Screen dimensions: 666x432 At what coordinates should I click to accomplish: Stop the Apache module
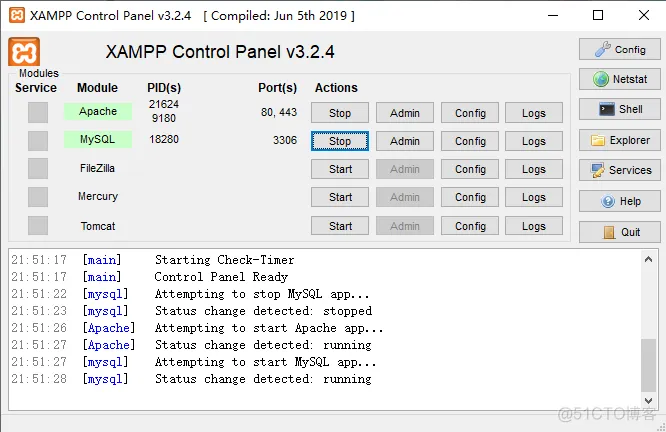(340, 113)
